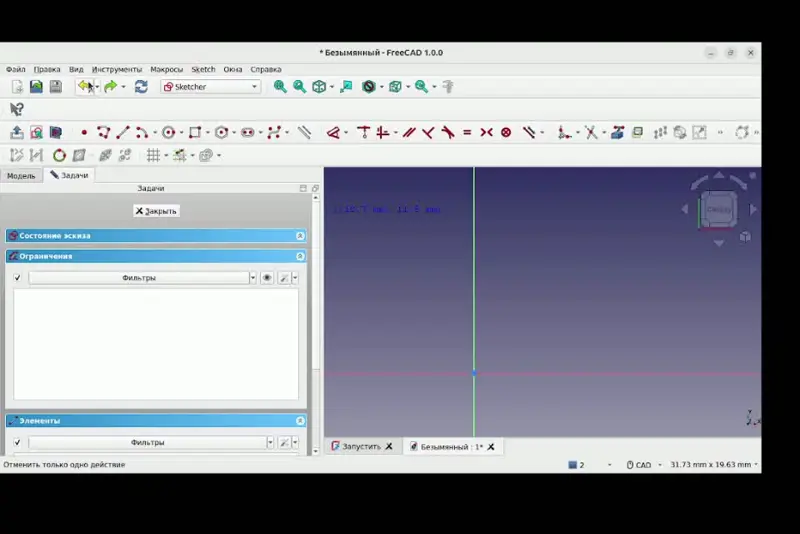
Task: Apply the Symmetric constraint
Action: (486, 133)
